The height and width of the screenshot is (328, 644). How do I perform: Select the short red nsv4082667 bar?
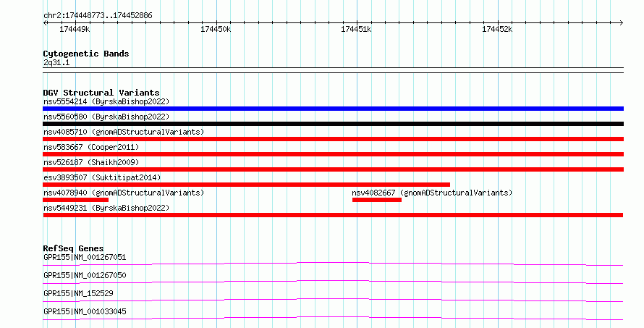click(376, 200)
